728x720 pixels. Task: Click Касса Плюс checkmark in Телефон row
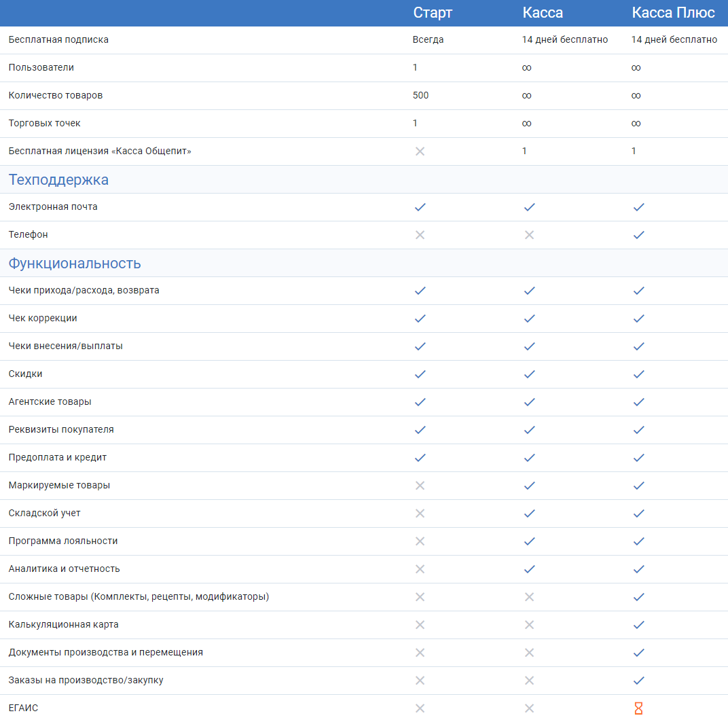[639, 235]
